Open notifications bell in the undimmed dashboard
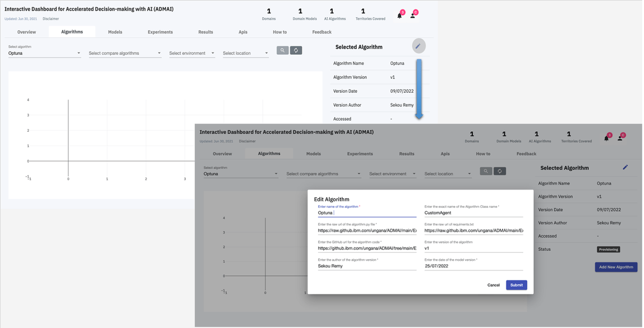 coord(400,16)
